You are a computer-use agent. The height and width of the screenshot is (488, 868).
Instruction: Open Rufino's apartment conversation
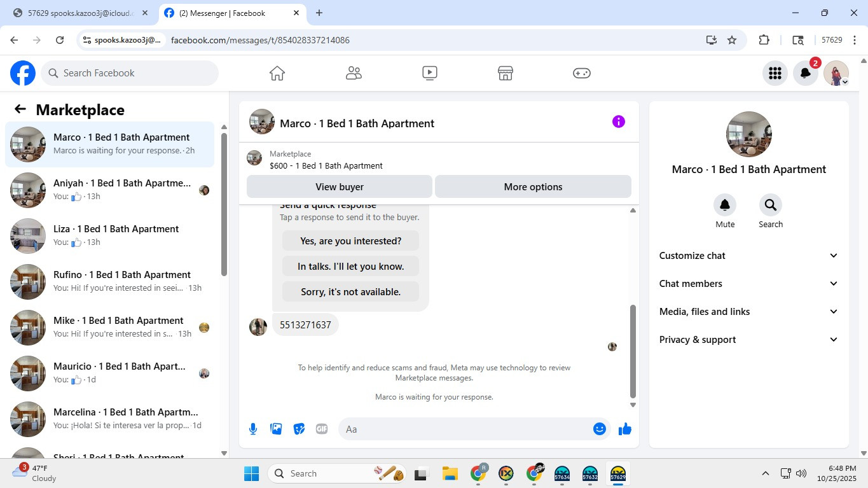point(110,282)
